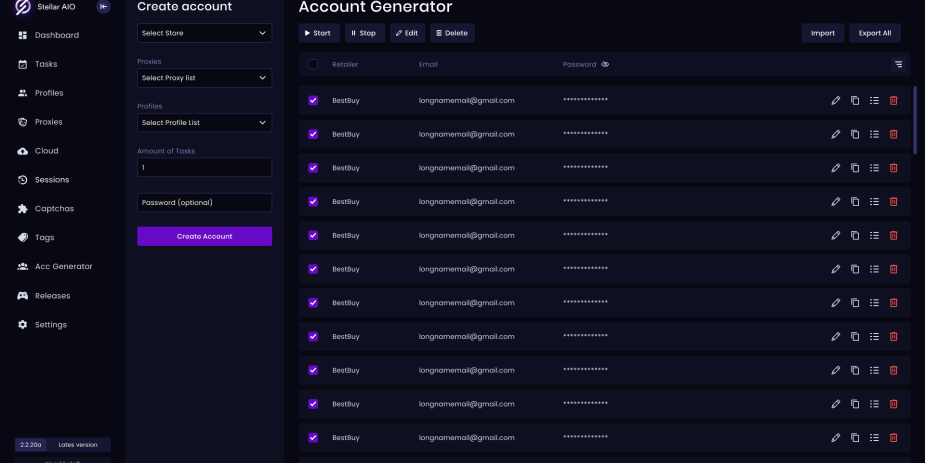Screen dimensions: 925x463
Task: Uncheck the fourth BestBuy row checkbox
Action: click(313, 201)
